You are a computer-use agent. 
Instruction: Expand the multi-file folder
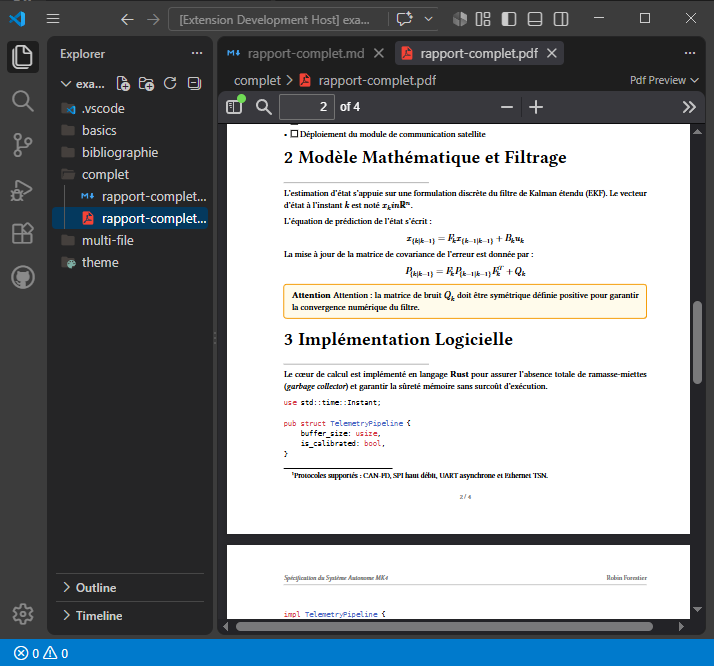click(x=130, y=240)
